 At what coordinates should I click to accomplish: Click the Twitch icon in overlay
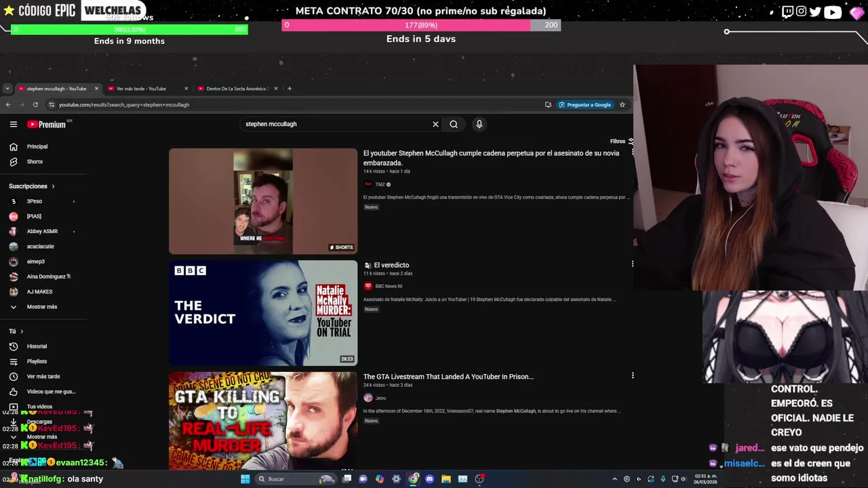click(787, 12)
